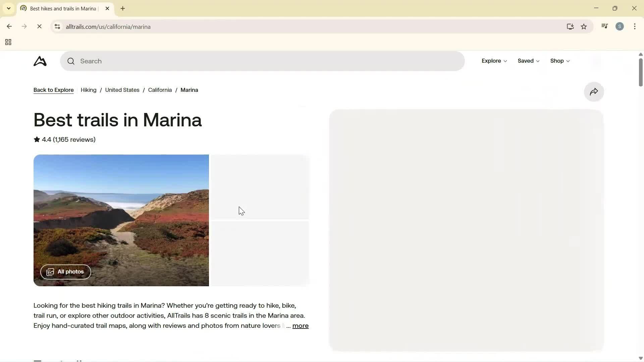Open the Chrome profile avatar

pyautogui.click(x=620, y=26)
